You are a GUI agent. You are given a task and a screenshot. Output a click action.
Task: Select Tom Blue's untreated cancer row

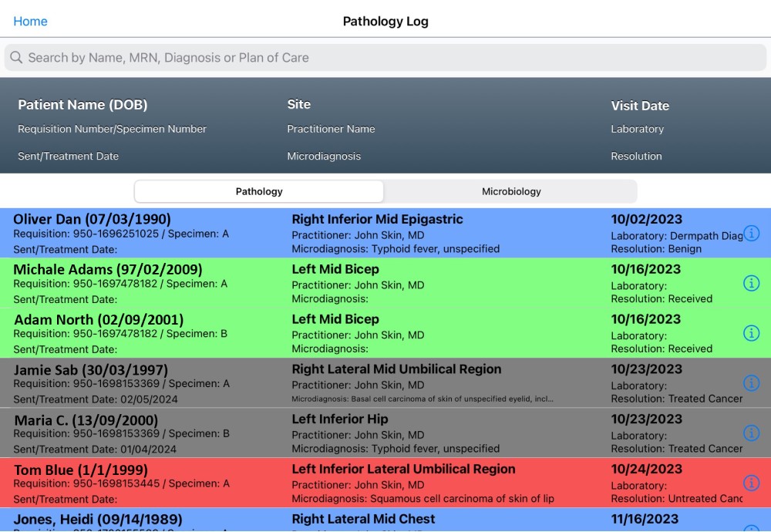370,483
